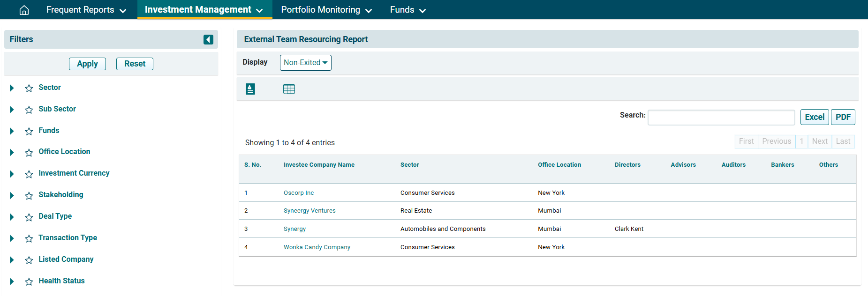Star the Sector filter as favorite
The image size is (868, 296).
click(29, 88)
